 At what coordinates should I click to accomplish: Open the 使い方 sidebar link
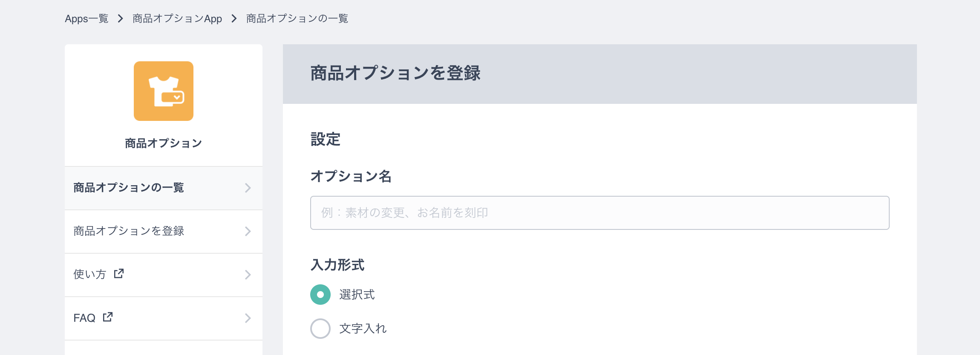coord(164,275)
